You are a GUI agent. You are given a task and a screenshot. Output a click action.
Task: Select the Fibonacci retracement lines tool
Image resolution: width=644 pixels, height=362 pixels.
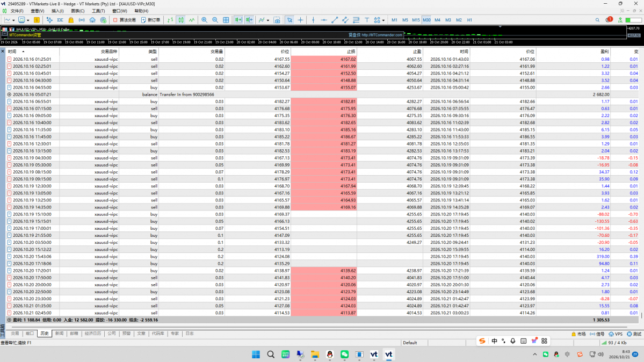pyautogui.click(x=356, y=20)
